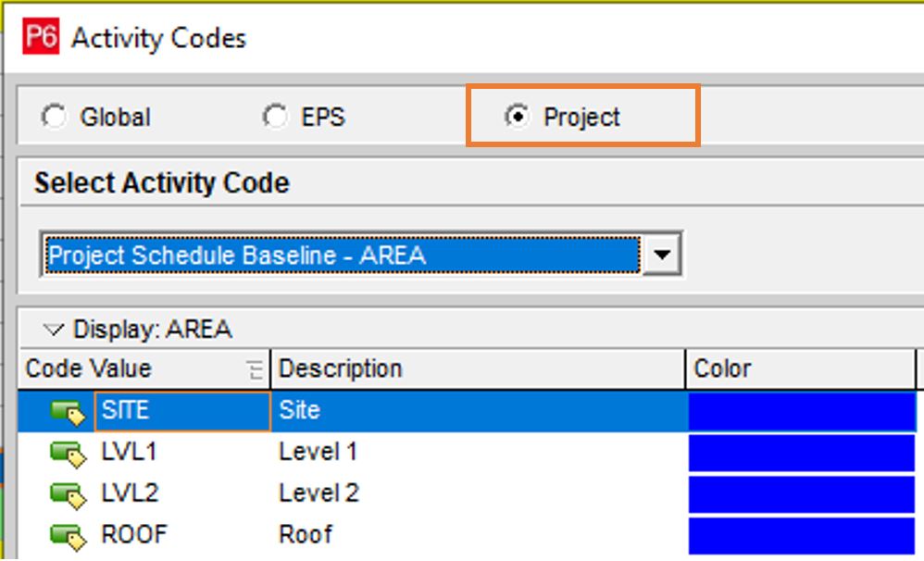Click the tag icon next to ROOF

(x=69, y=533)
